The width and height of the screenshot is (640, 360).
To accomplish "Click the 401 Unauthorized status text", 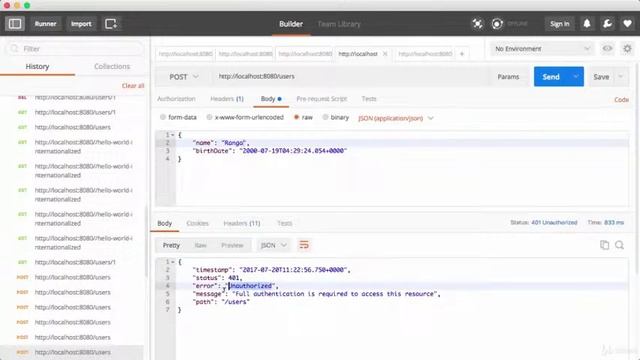I will coord(554,222).
